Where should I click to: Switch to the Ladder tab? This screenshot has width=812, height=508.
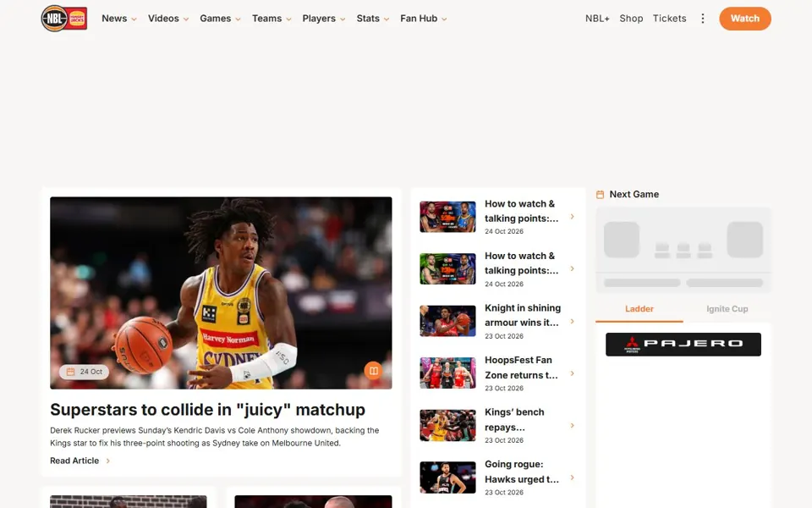[x=639, y=309]
